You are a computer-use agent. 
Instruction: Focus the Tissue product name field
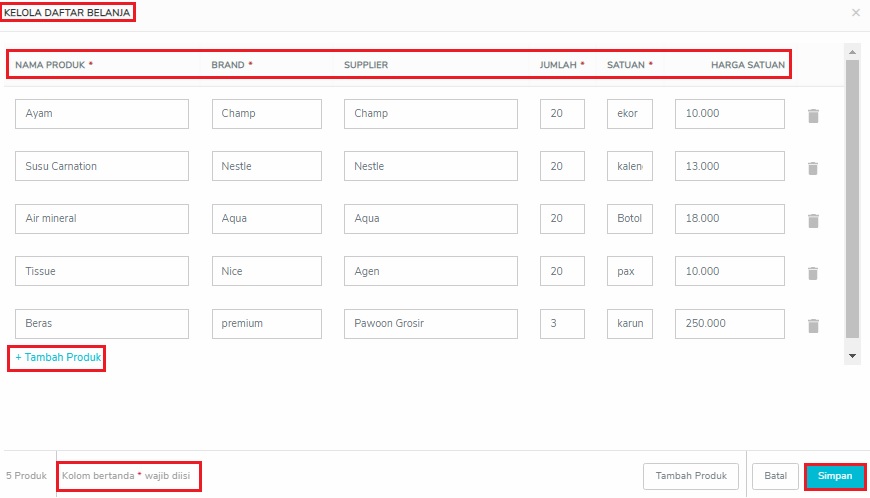(102, 271)
